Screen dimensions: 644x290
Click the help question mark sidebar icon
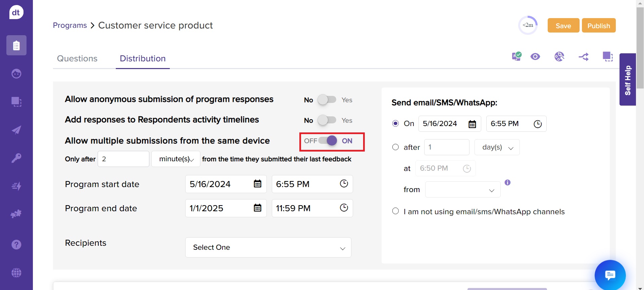click(x=16, y=244)
